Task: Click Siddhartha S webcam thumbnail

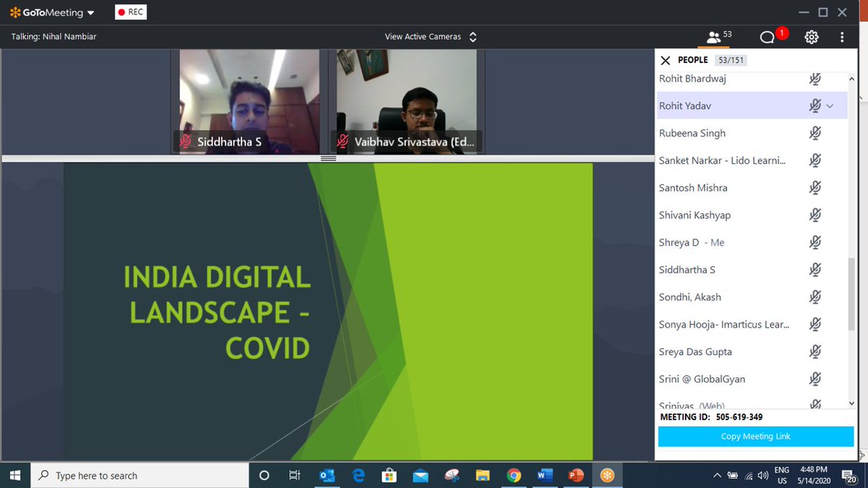Action: (249, 101)
